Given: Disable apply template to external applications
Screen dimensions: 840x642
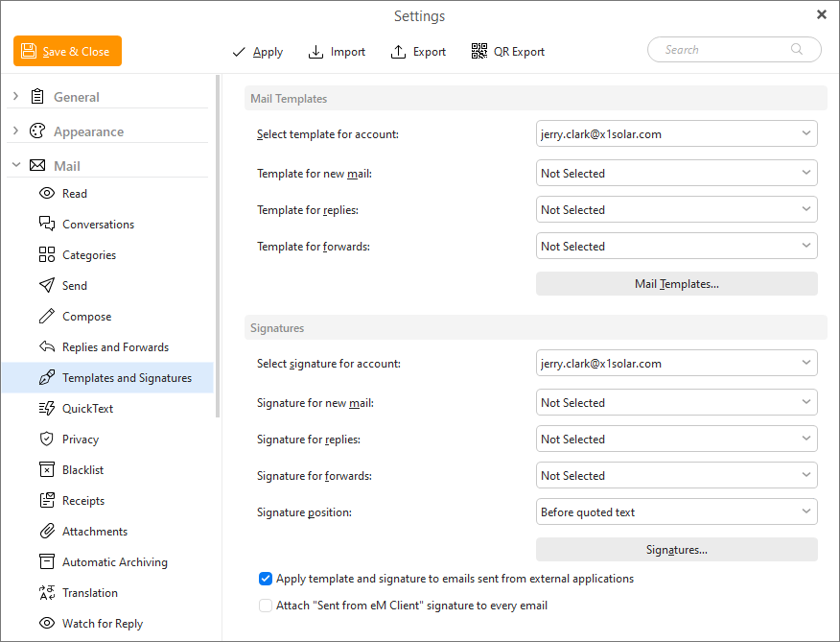Looking at the screenshot, I should [x=266, y=579].
